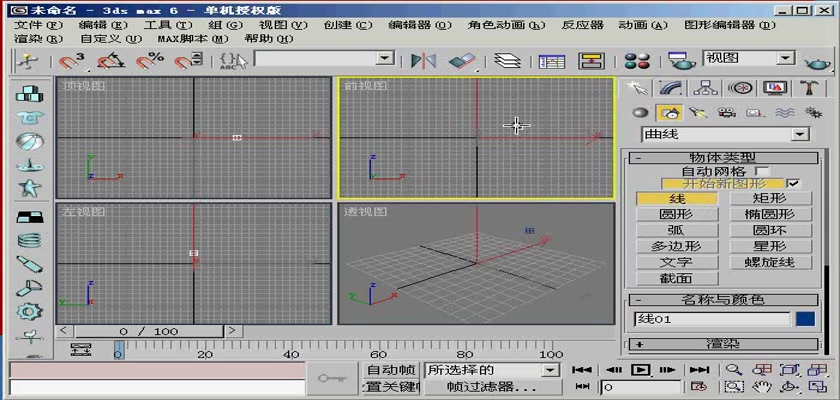
Task: Select the Shapes category icon
Action: [670, 112]
